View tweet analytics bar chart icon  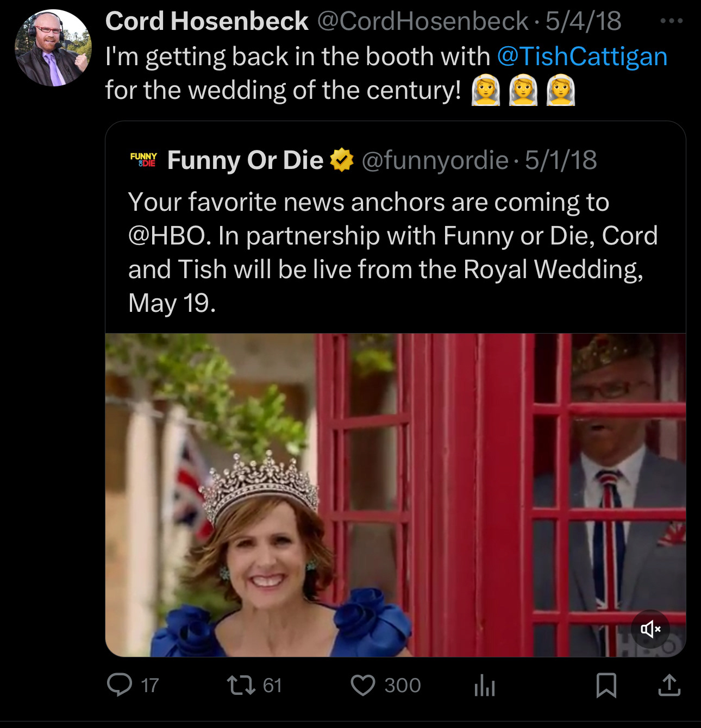click(484, 685)
